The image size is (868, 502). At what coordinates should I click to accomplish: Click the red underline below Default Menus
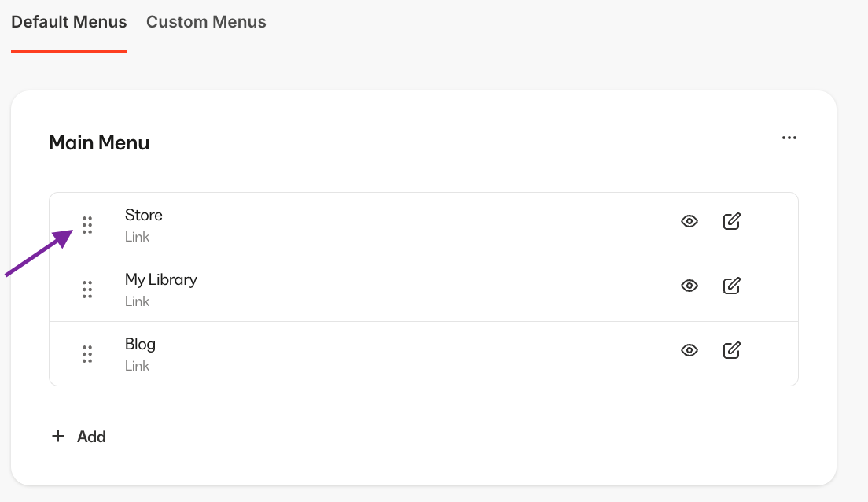[68, 50]
